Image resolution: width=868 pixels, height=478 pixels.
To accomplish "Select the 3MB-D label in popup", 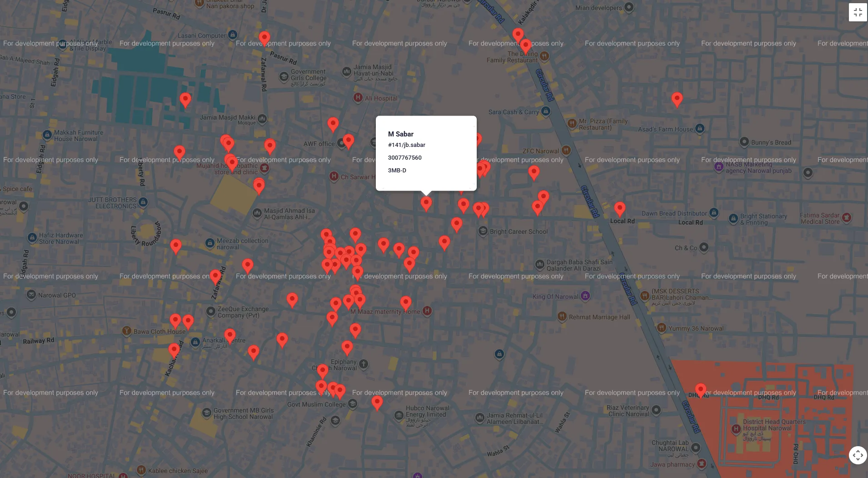I will click(x=397, y=171).
